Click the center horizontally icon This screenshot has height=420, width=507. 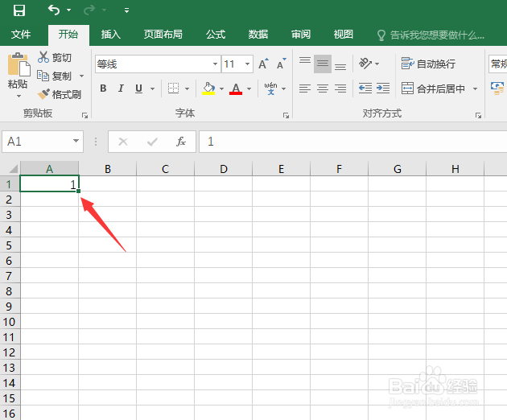tap(323, 89)
